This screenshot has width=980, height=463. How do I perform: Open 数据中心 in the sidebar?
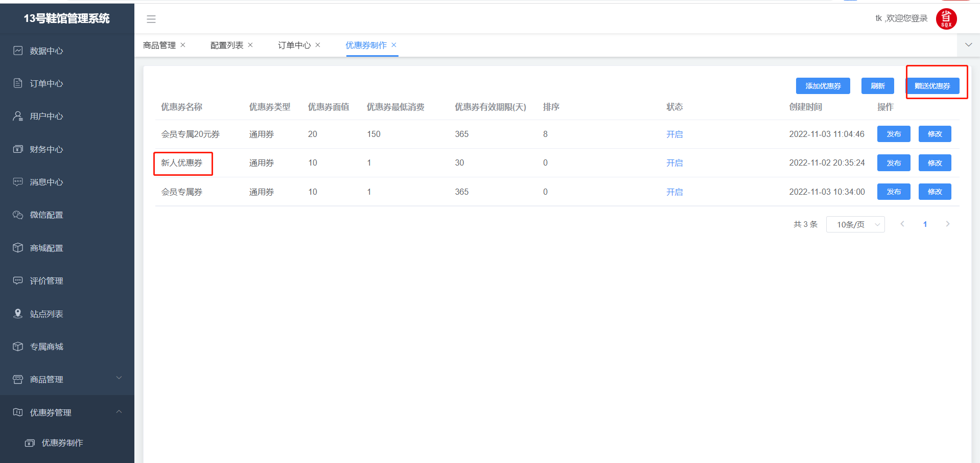tap(46, 51)
